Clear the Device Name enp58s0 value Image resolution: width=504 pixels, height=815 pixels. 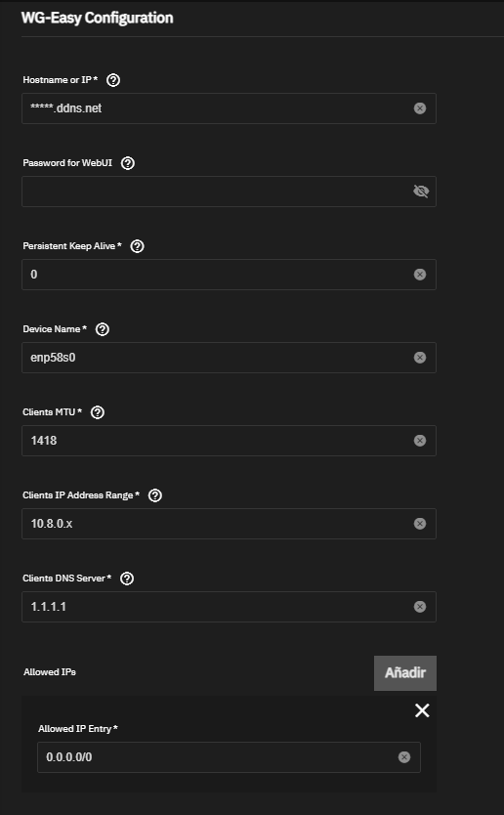click(x=420, y=358)
